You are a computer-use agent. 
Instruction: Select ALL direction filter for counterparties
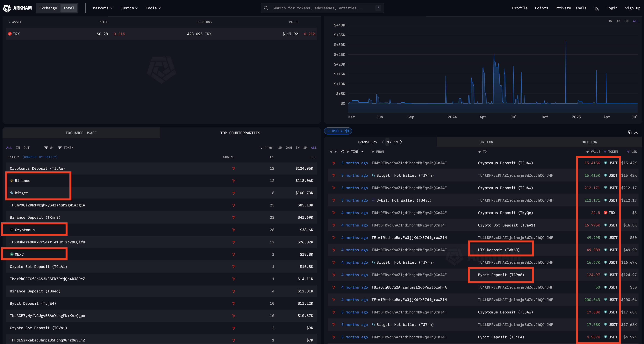pyautogui.click(x=9, y=147)
